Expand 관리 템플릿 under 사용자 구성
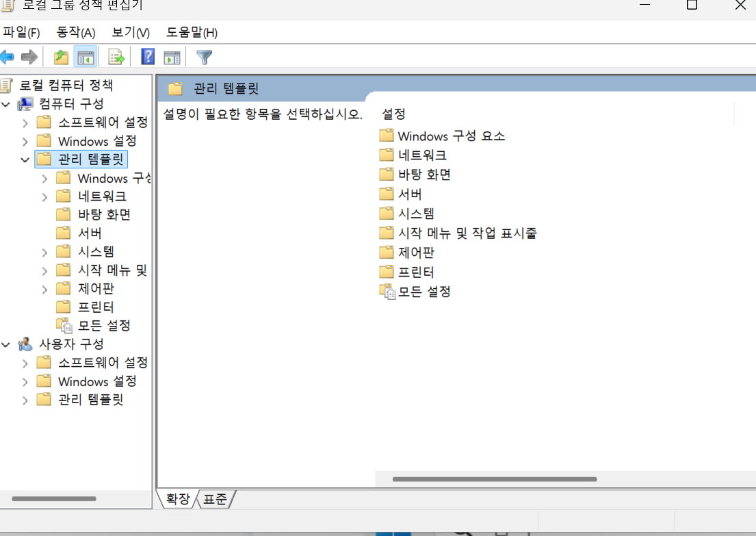Image resolution: width=756 pixels, height=536 pixels. pos(25,399)
